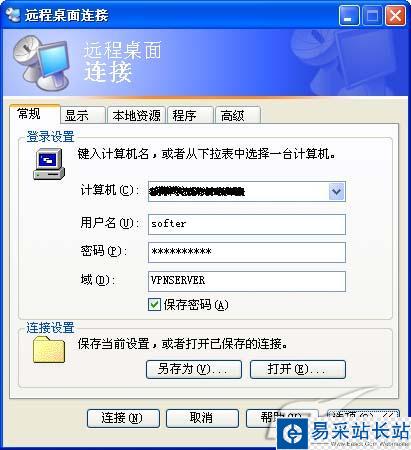
Task: Switch to the 显示 tab
Action: pos(83,116)
